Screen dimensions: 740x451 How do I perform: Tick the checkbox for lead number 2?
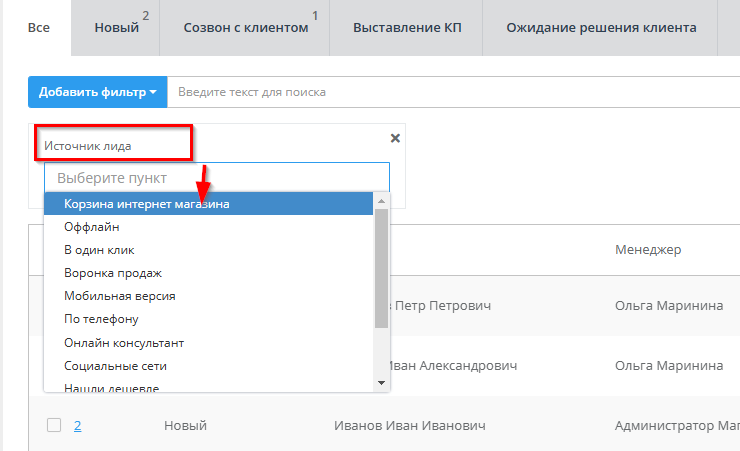click(x=54, y=425)
